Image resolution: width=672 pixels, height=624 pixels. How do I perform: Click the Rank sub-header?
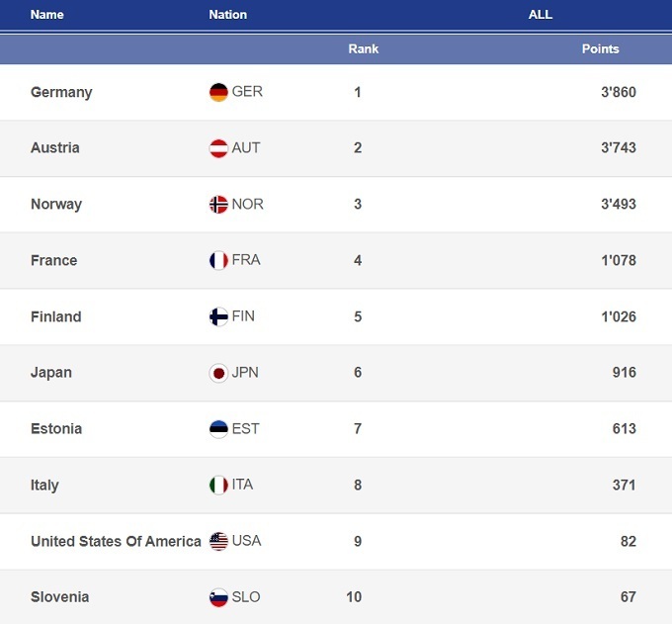click(x=364, y=48)
